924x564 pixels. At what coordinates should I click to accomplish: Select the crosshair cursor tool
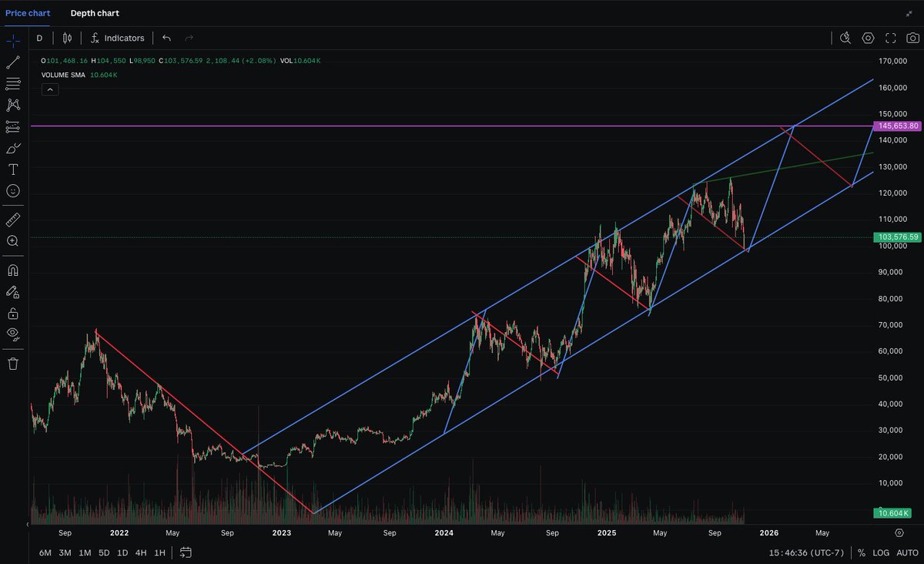[13, 41]
